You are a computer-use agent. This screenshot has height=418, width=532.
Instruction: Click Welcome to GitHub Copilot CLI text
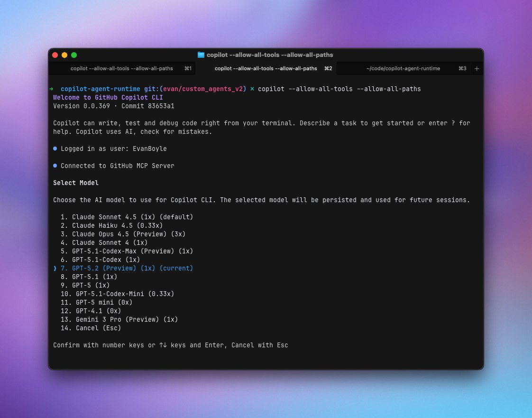click(x=108, y=97)
